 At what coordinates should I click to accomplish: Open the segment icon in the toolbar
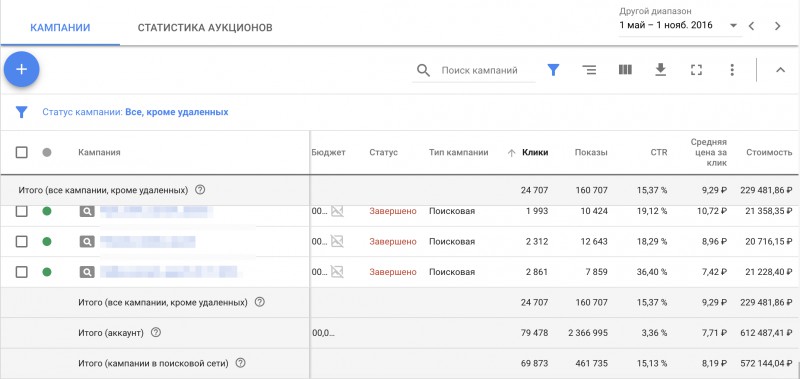[x=589, y=70]
